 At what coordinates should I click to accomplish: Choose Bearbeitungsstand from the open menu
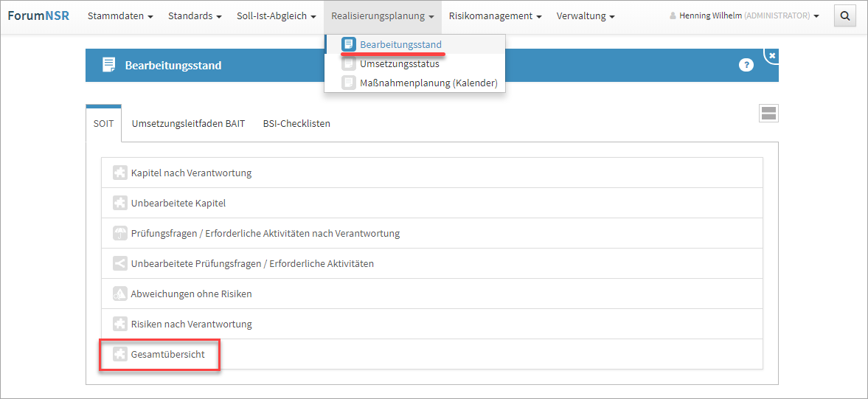pyautogui.click(x=400, y=44)
